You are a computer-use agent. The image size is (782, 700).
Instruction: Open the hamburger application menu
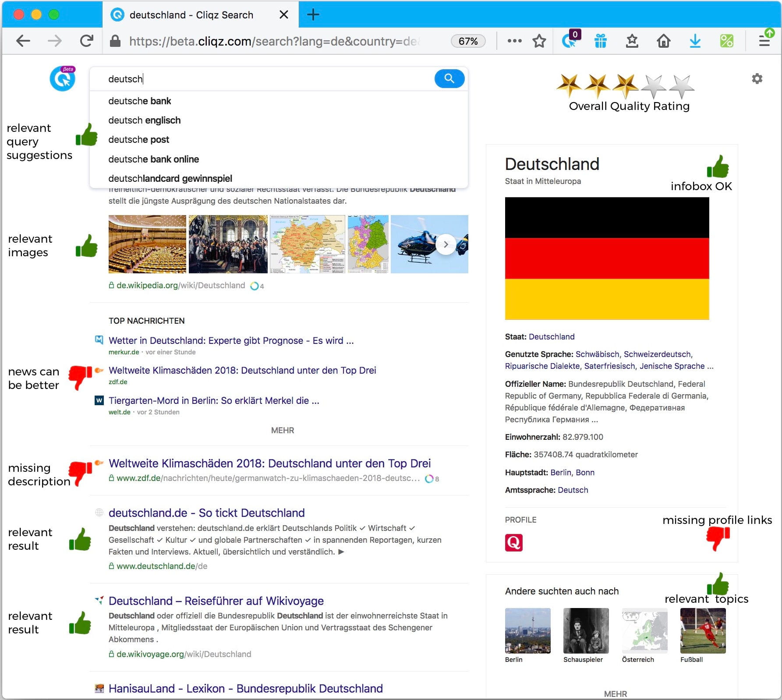click(x=764, y=41)
